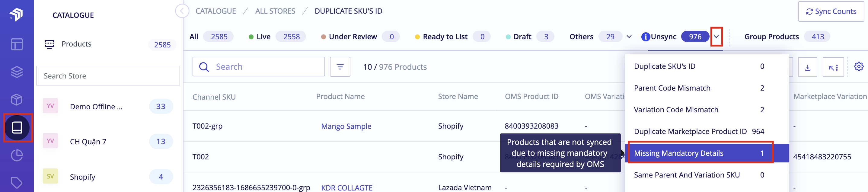Select the Ready to List tab
The height and width of the screenshot is (192, 868).
pyautogui.click(x=452, y=37)
